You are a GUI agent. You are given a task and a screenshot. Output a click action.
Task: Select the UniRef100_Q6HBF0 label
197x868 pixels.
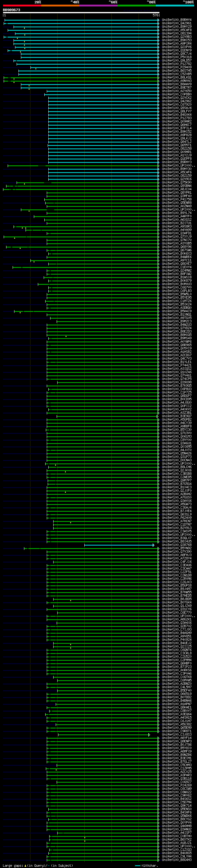[x=176, y=663]
